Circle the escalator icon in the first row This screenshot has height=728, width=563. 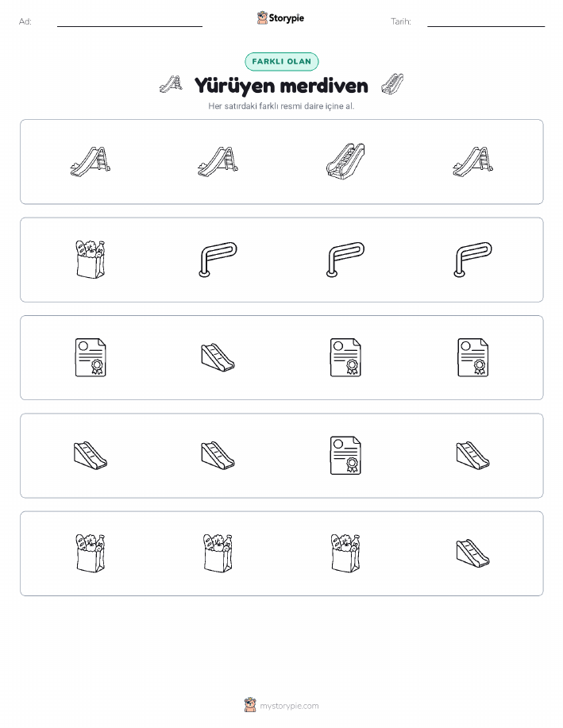tap(345, 161)
